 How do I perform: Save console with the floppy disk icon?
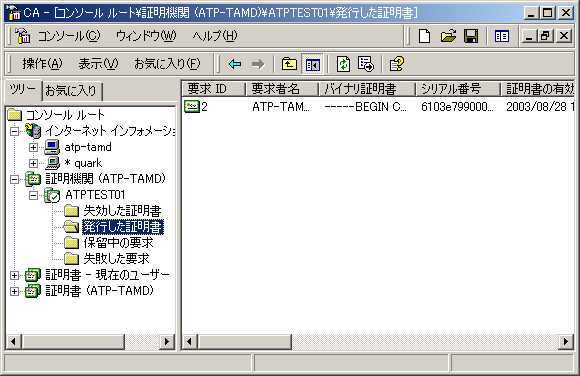coord(471,36)
